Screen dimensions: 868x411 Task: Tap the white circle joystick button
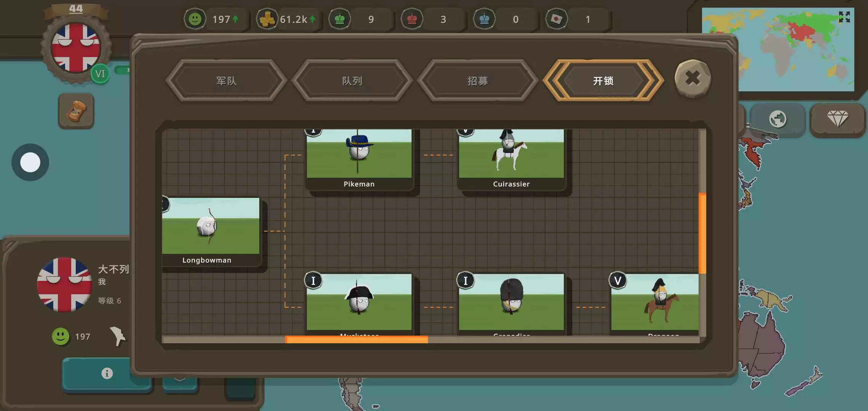[30, 162]
